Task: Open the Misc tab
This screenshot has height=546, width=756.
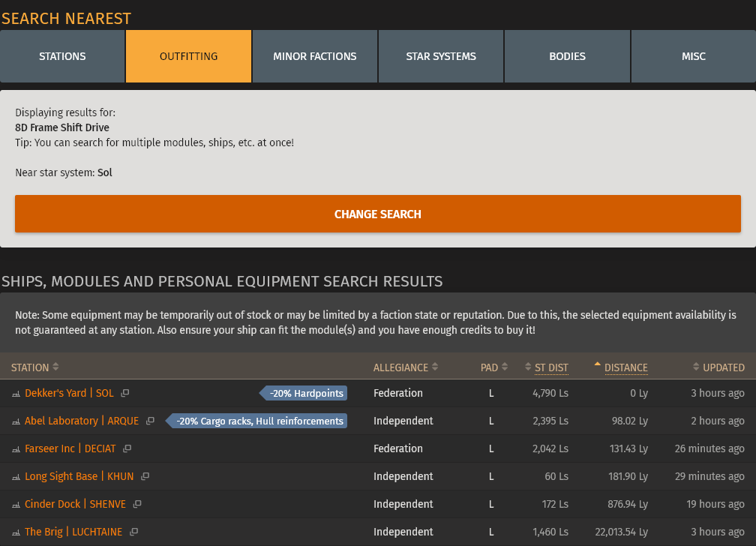Action: click(694, 56)
